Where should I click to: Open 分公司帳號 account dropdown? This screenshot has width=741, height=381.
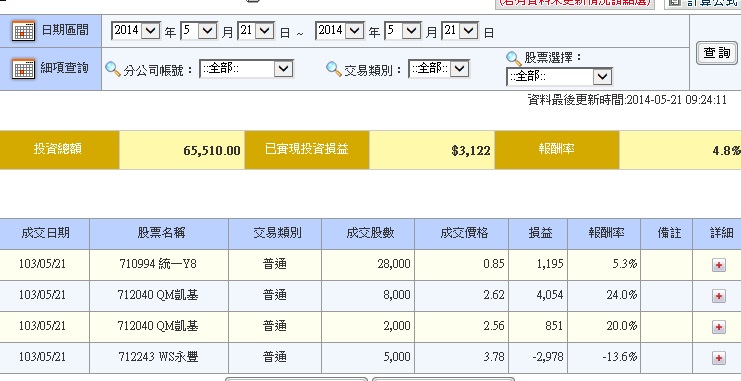tap(246, 69)
